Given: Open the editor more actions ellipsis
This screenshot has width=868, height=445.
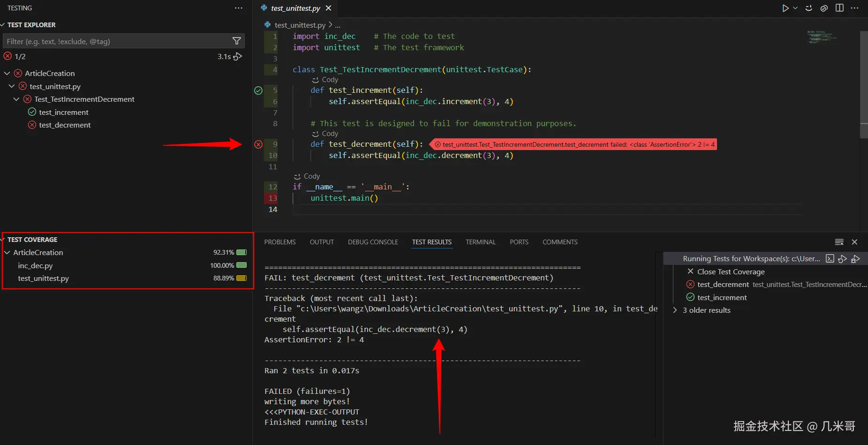Looking at the screenshot, I should pyautogui.click(x=855, y=8).
